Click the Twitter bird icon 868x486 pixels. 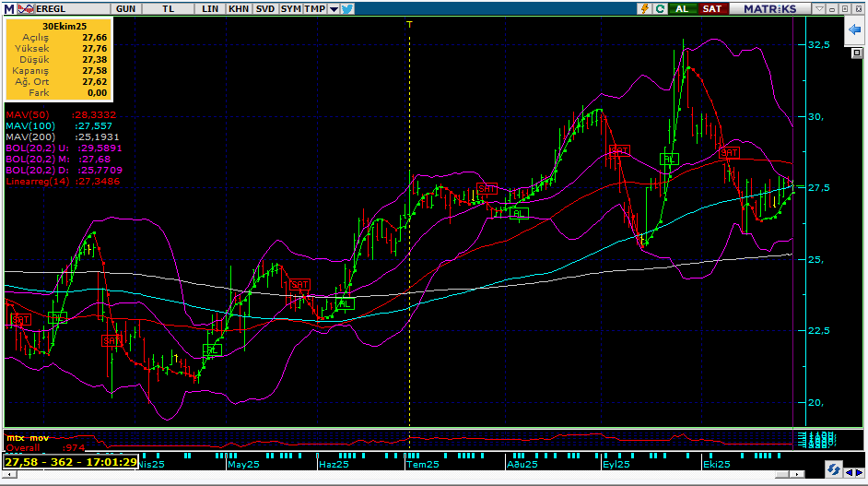click(x=347, y=8)
